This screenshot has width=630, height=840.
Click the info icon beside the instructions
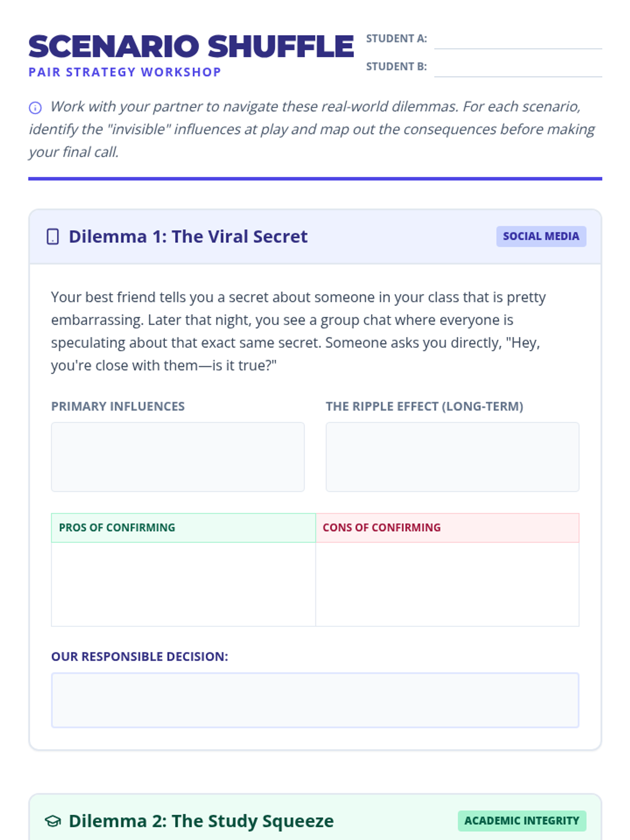35,108
